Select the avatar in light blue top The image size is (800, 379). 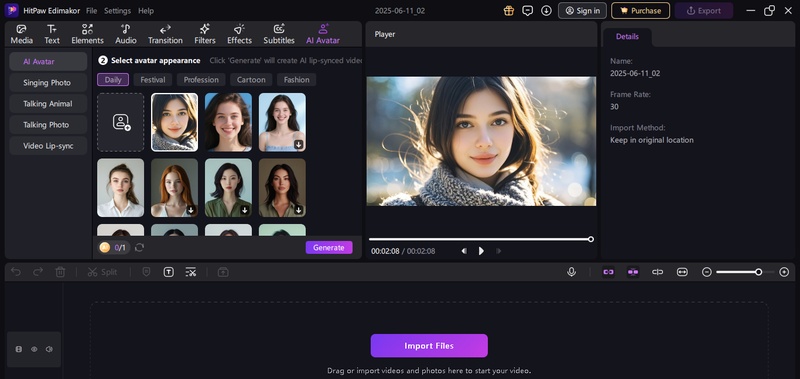click(x=282, y=122)
